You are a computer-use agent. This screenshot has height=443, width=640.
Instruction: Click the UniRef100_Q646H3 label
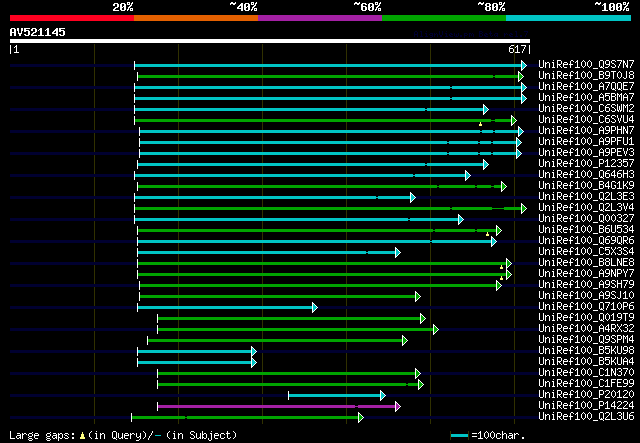[x=586, y=174]
